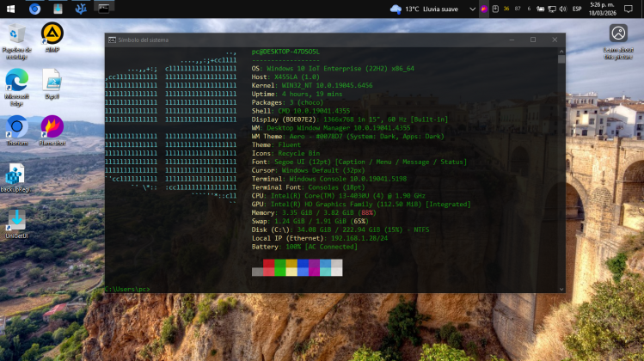Open the Papelera de reciclaje icon
644x361 pixels.
(16, 35)
